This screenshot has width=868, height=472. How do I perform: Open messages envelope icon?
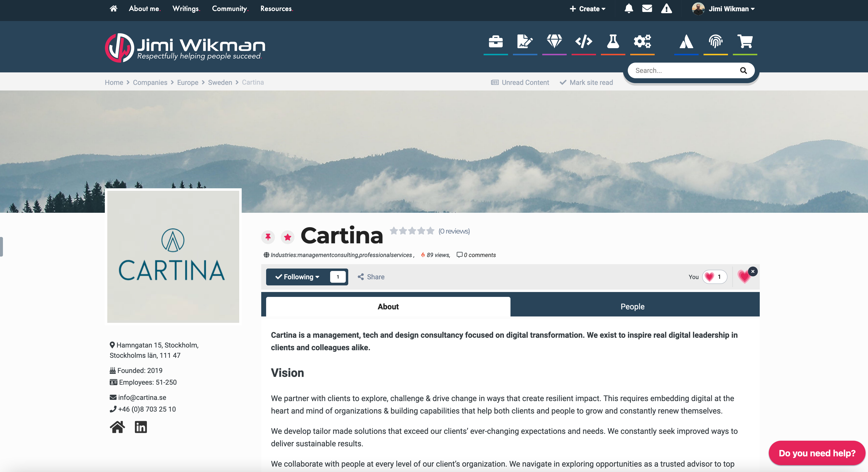pyautogui.click(x=647, y=9)
